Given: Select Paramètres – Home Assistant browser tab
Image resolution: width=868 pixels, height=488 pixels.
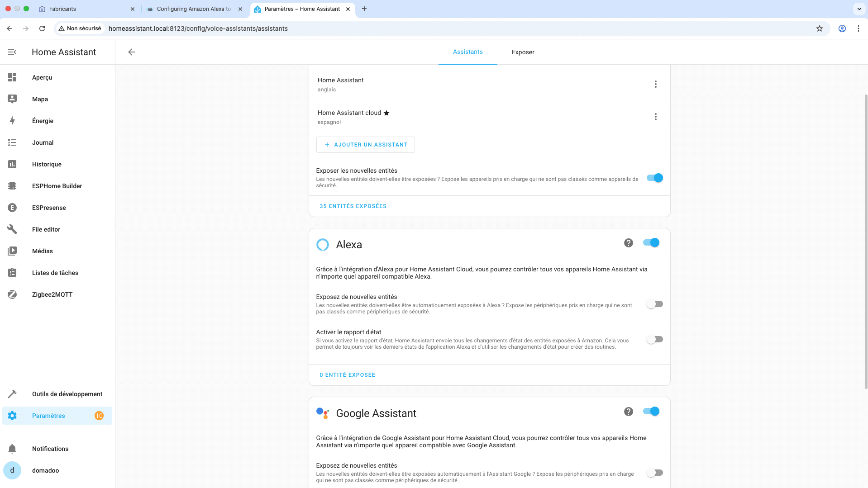Looking at the screenshot, I should [302, 9].
